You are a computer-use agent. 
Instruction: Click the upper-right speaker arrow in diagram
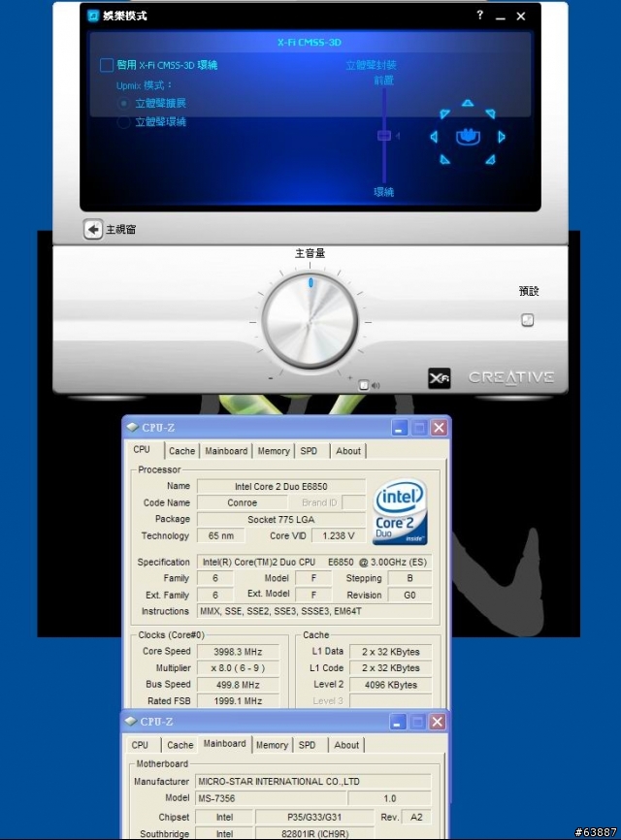point(490,113)
